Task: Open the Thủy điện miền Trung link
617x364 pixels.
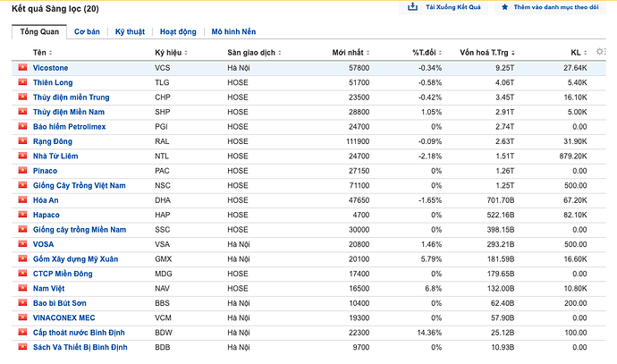Action: [72, 97]
